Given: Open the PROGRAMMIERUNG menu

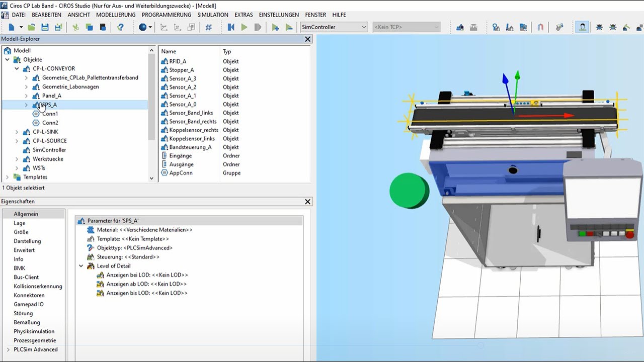Looking at the screenshot, I should click(167, 15).
